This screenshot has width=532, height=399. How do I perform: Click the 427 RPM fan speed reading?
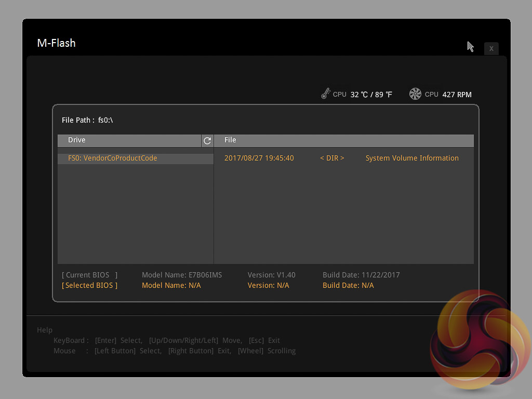coord(457,95)
